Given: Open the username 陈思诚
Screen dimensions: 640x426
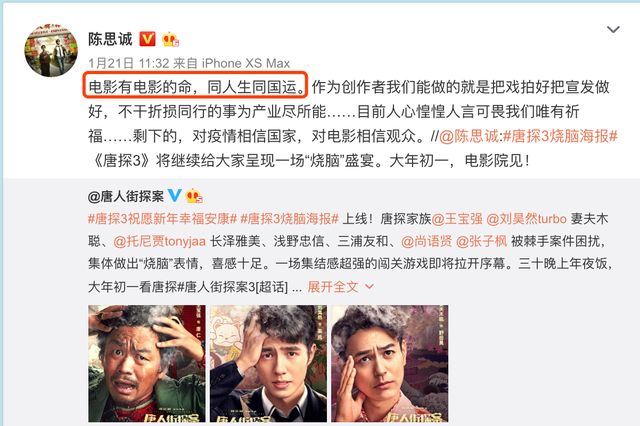Looking at the screenshot, I should pyautogui.click(x=110, y=39).
